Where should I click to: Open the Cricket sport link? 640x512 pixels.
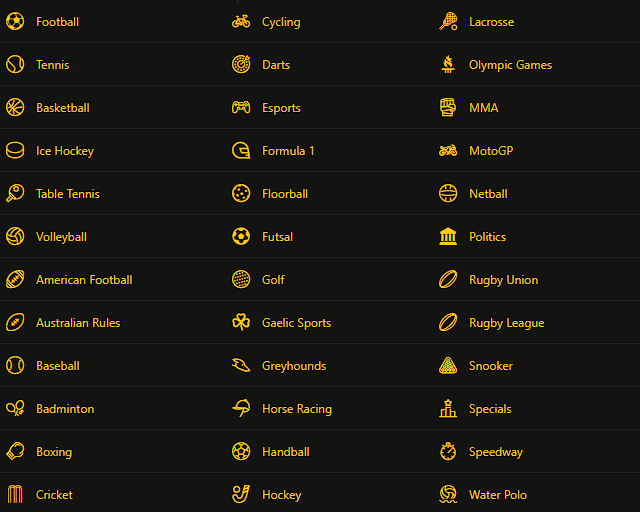(x=54, y=495)
